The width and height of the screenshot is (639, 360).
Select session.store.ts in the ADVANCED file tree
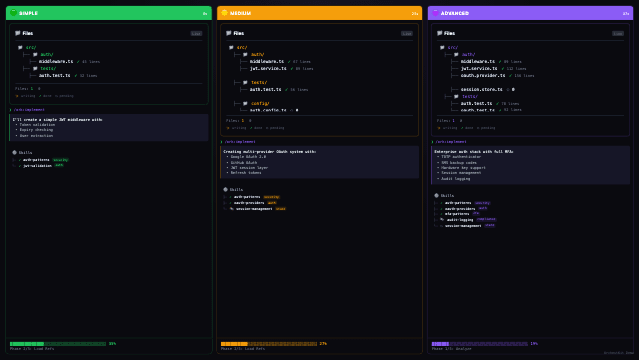(482, 89)
